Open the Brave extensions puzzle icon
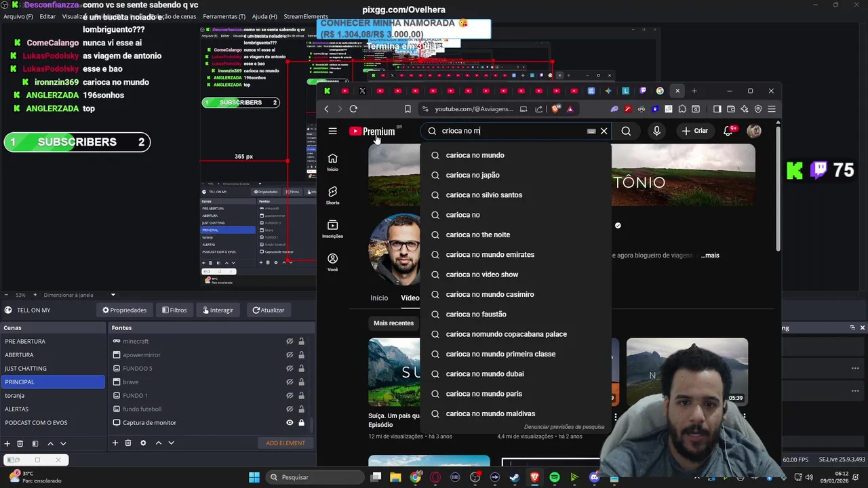Image resolution: width=868 pixels, height=488 pixels. (682, 108)
